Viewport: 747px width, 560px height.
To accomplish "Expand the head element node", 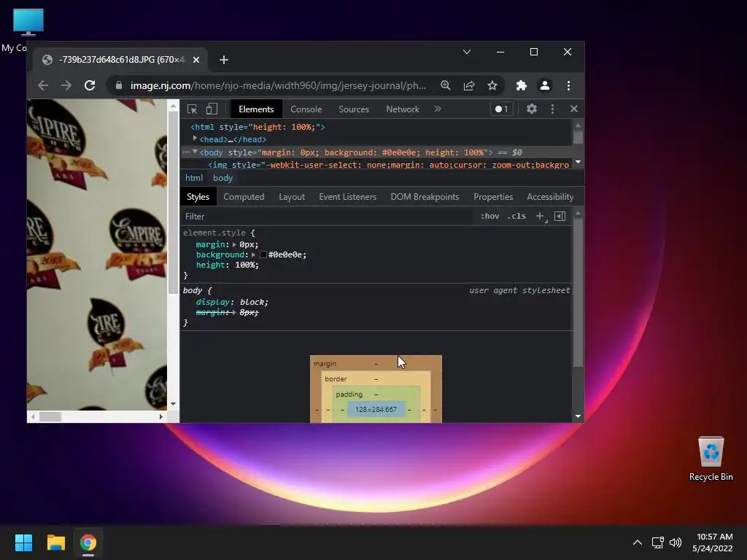I will coord(195,139).
